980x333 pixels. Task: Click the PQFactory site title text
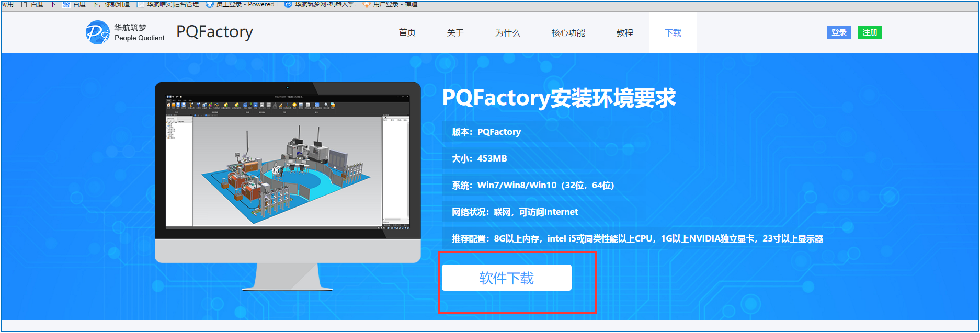pos(214,32)
